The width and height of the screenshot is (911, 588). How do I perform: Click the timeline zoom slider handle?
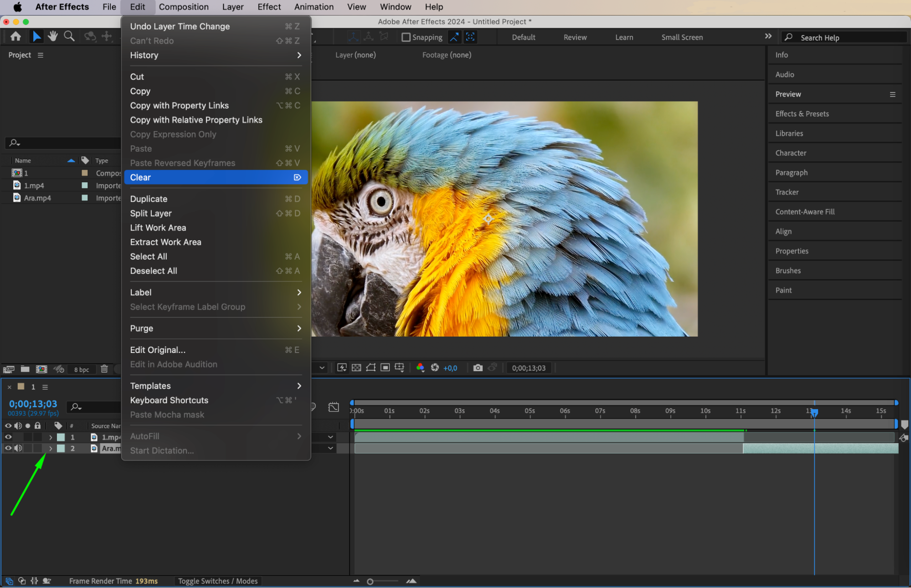(x=370, y=582)
